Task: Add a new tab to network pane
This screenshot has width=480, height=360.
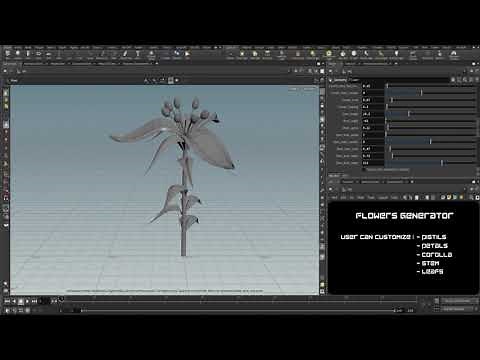Action: tap(412, 182)
